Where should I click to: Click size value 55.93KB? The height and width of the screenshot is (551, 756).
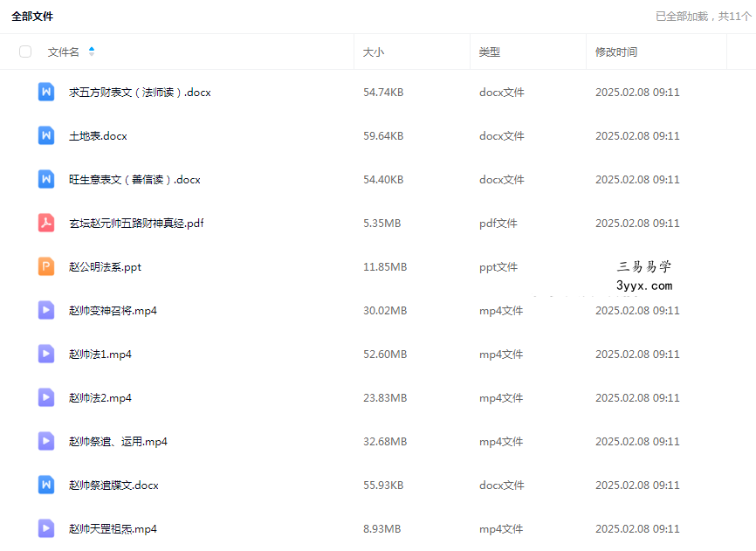pos(383,485)
